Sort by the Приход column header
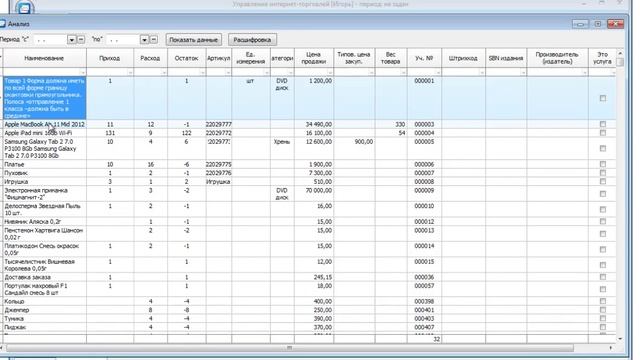Screen dimensions: 640x360 pyautogui.click(x=110, y=58)
